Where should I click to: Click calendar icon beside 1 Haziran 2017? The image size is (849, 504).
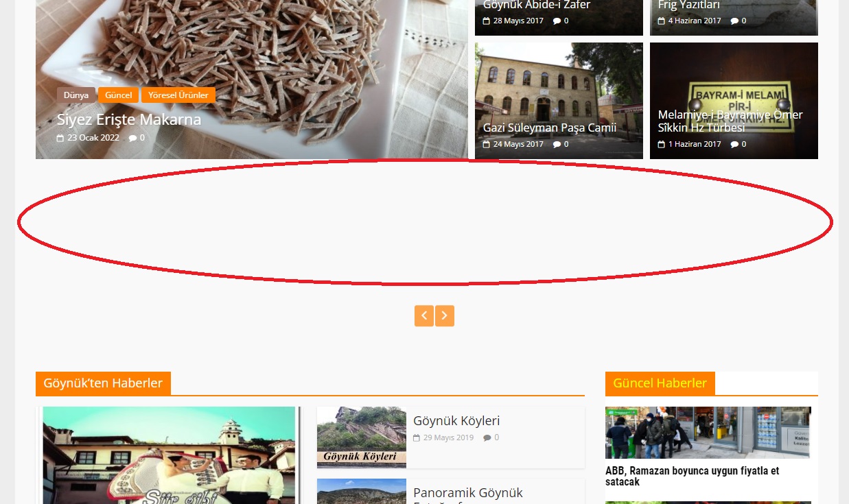[x=662, y=145]
